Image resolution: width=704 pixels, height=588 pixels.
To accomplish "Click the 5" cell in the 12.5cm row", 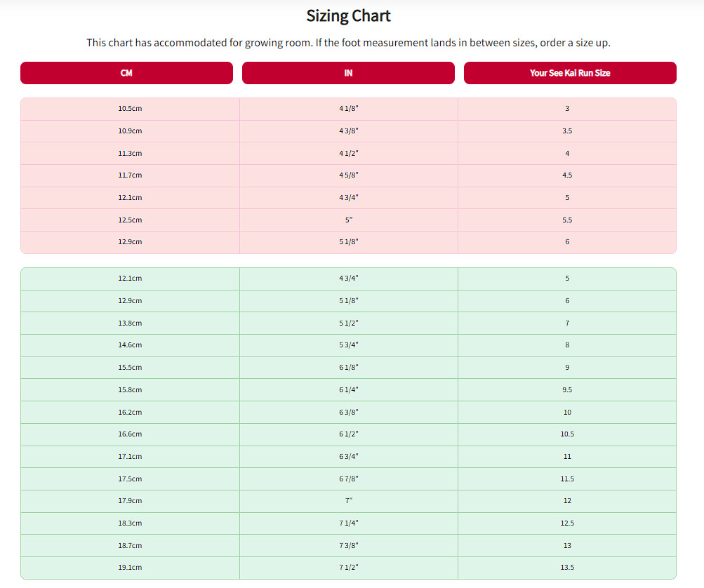I will [x=349, y=220].
